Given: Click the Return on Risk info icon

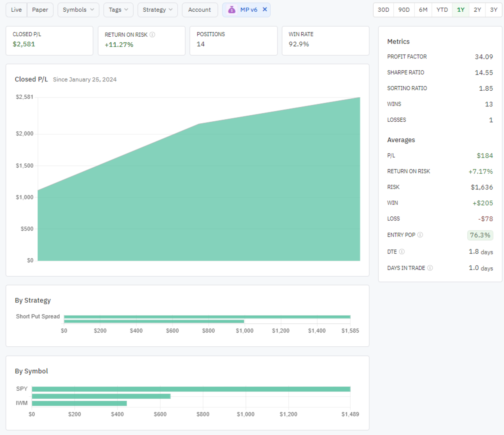Looking at the screenshot, I should [x=152, y=35].
